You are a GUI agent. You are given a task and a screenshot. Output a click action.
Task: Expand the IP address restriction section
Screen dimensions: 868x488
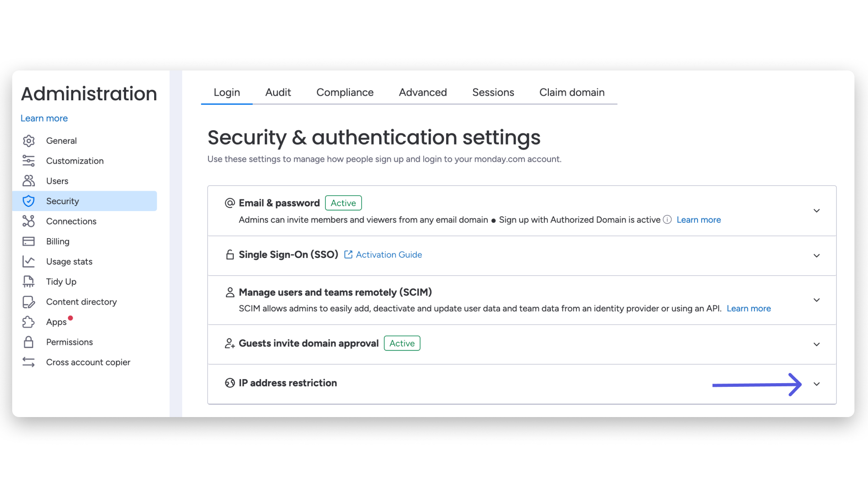click(816, 384)
